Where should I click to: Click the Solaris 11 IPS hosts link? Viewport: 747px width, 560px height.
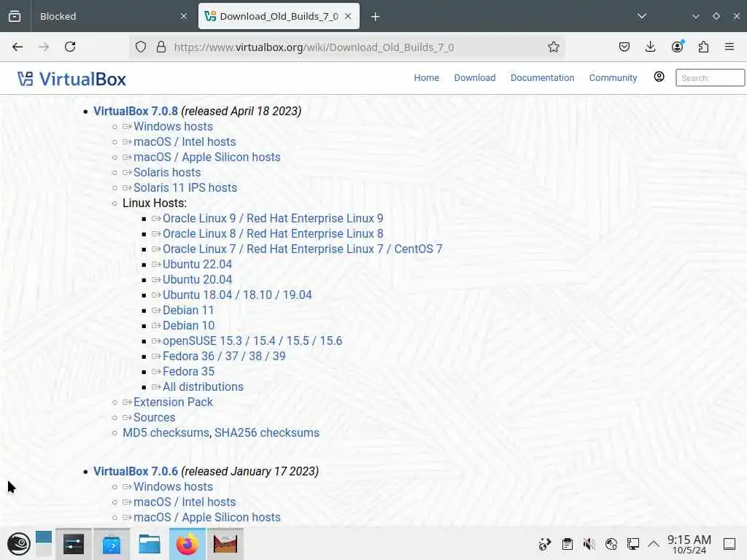pos(185,187)
